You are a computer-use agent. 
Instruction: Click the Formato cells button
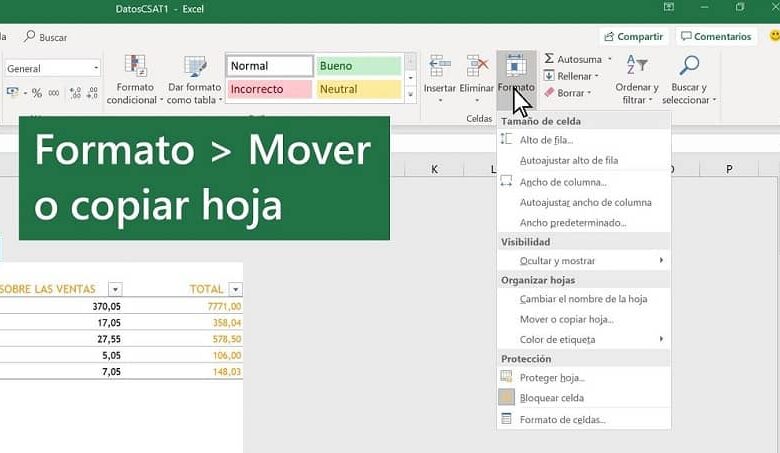click(x=516, y=80)
